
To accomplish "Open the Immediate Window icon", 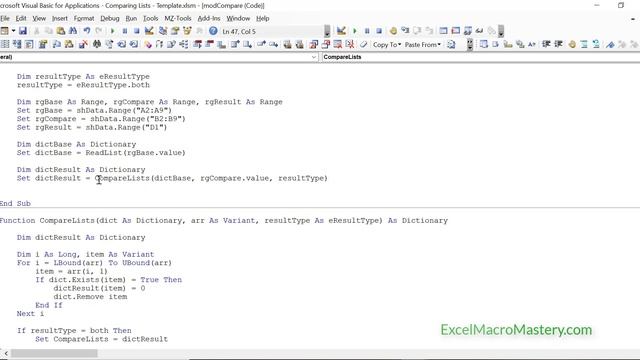I will [x=456, y=31].
